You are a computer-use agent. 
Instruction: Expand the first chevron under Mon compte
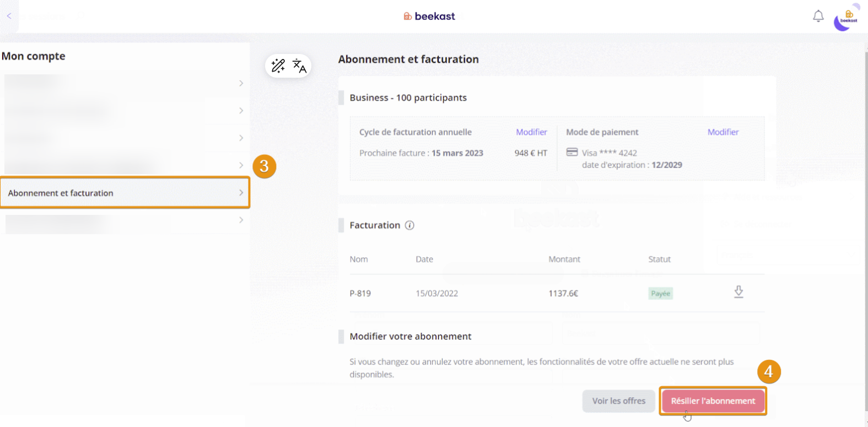tap(241, 83)
